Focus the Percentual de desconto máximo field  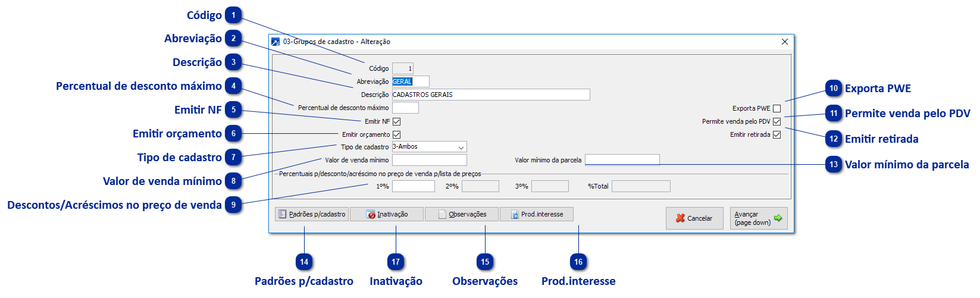(405, 108)
